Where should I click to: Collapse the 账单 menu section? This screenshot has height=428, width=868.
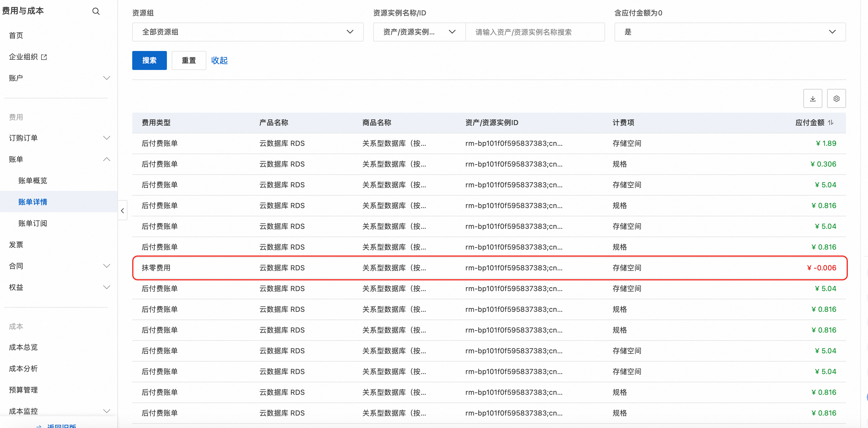pos(106,159)
